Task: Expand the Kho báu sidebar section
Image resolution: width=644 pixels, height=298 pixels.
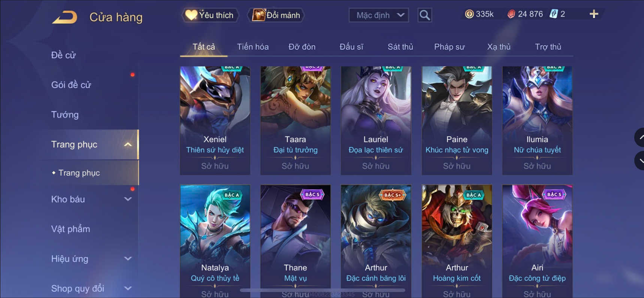Action: click(128, 199)
